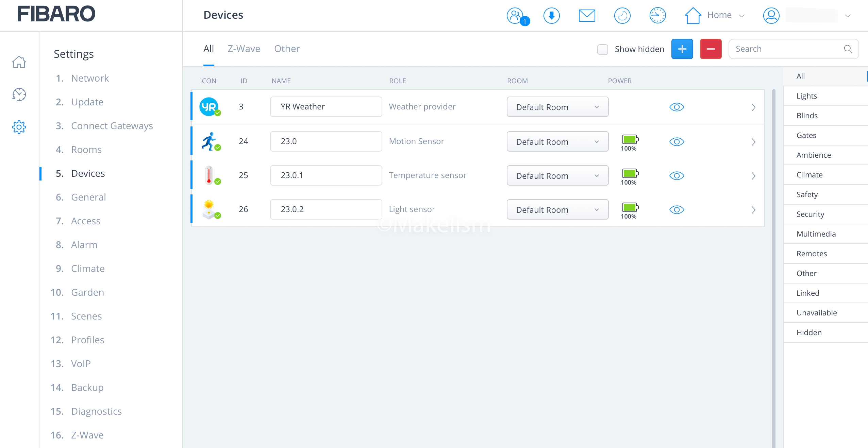Image resolution: width=868 pixels, height=448 pixels.
Task: Expand Light sensor 23.0.2 details chevron
Action: click(753, 210)
